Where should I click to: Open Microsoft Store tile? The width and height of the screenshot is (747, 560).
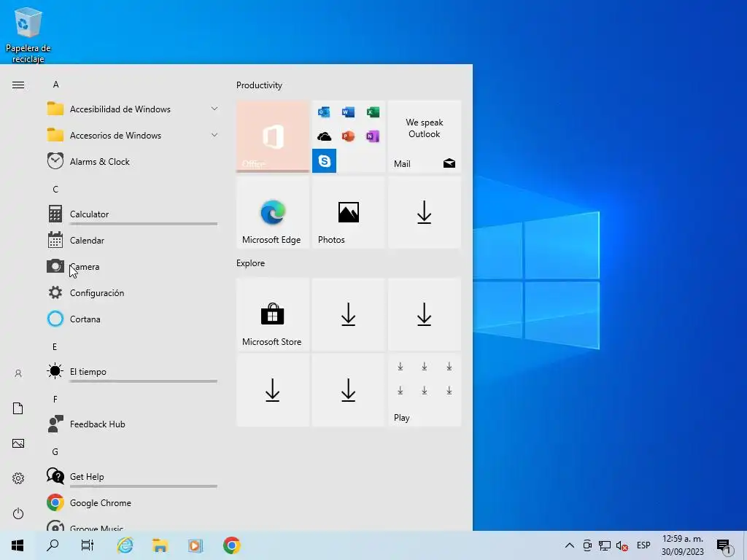click(273, 315)
